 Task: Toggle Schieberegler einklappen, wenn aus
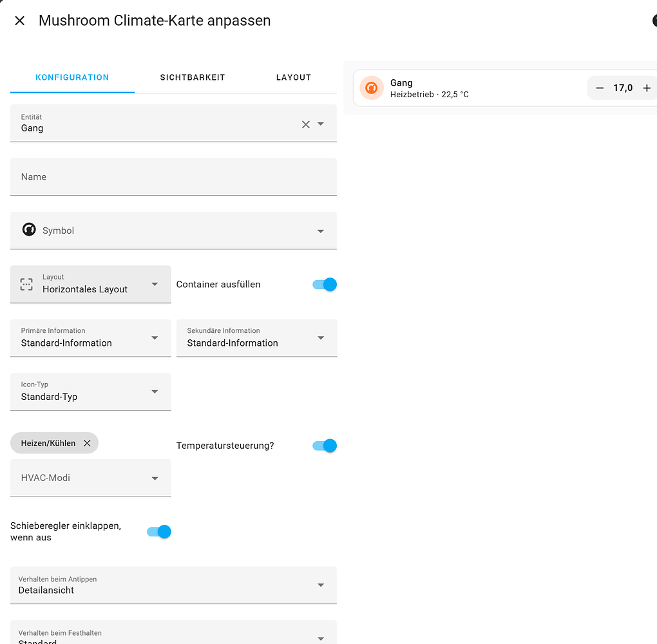point(159,531)
